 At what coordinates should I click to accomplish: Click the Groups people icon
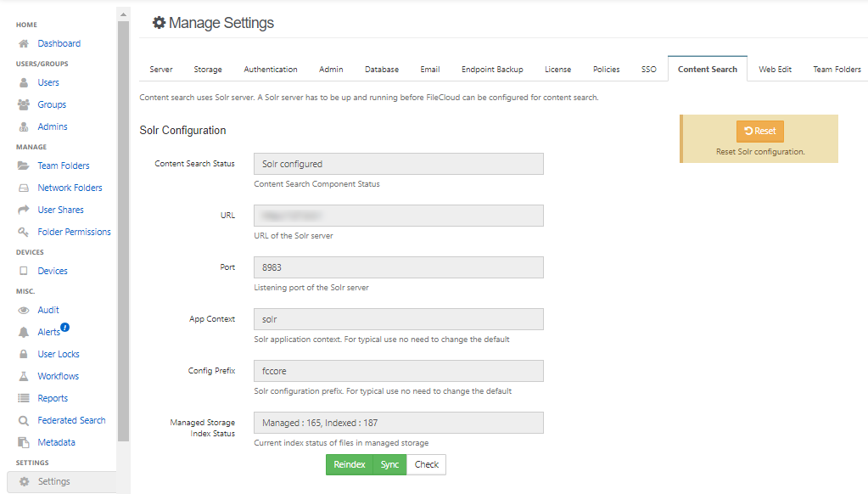point(23,104)
